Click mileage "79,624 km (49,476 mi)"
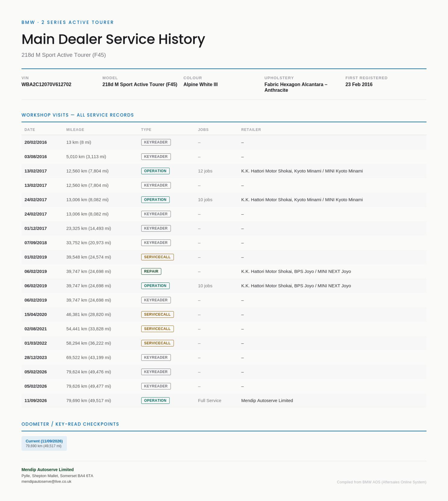Viewport: 448px width, 501px height. 89,372
